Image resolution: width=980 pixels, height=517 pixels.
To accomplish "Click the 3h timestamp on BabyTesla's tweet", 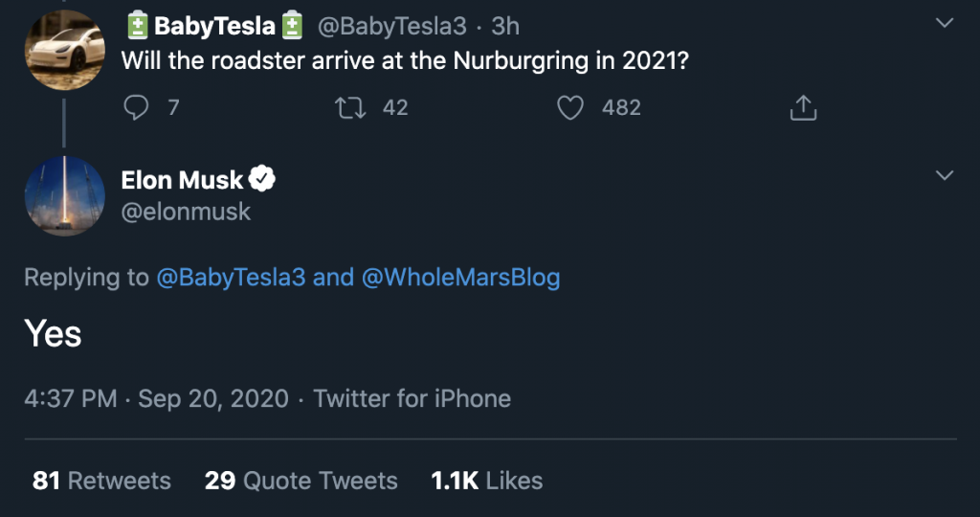I will pos(505,26).
